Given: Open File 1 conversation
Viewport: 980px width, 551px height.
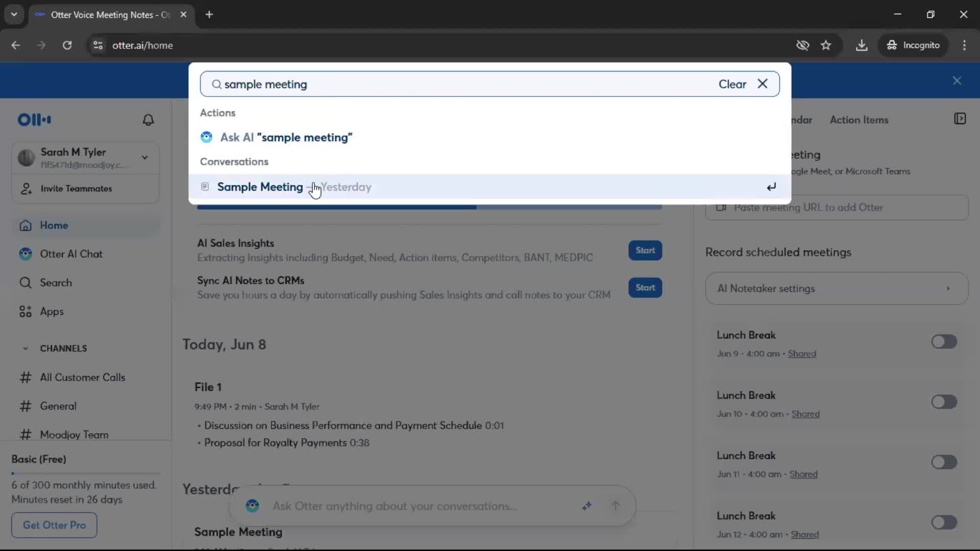Looking at the screenshot, I should click(x=208, y=387).
